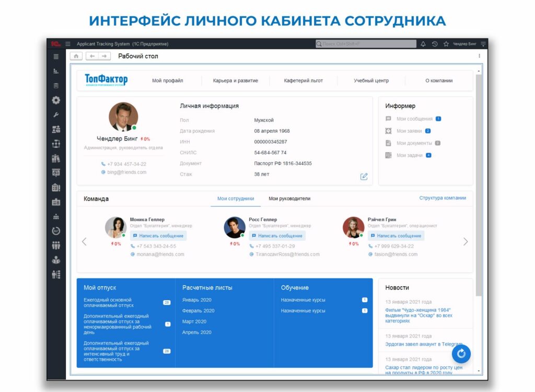Click the document list icon in sidebar
Viewport: 535px width, 392px height.
point(56,86)
